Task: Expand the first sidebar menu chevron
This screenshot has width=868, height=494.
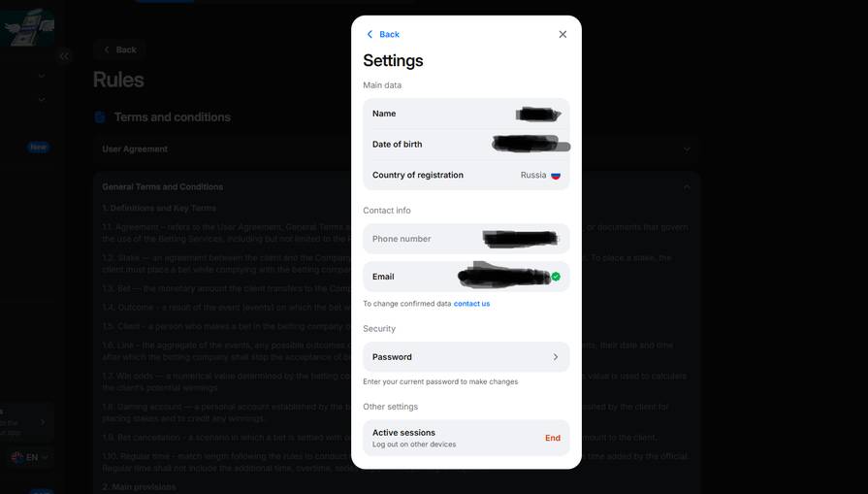Action: click(42, 76)
